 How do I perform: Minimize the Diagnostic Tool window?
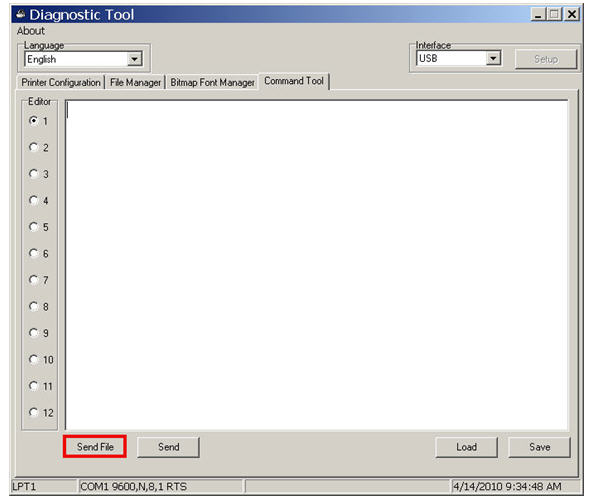click(538, 15)
